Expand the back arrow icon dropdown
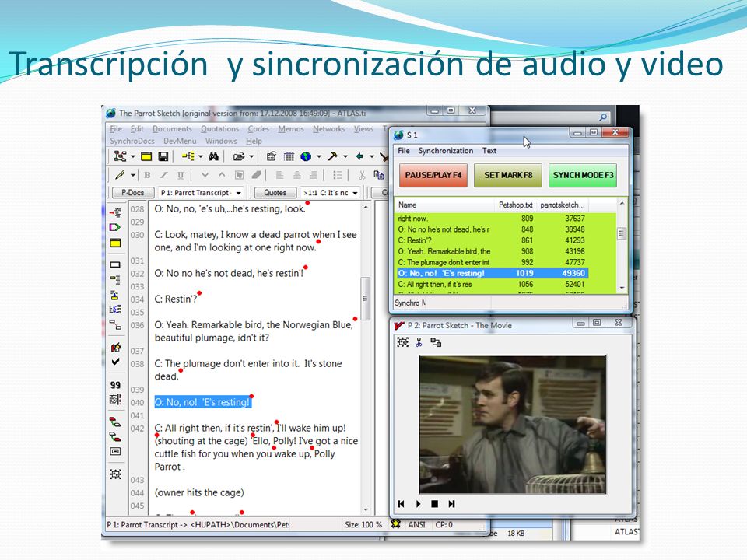This screenshot has width=747, height=560. (x=372, y=156)
